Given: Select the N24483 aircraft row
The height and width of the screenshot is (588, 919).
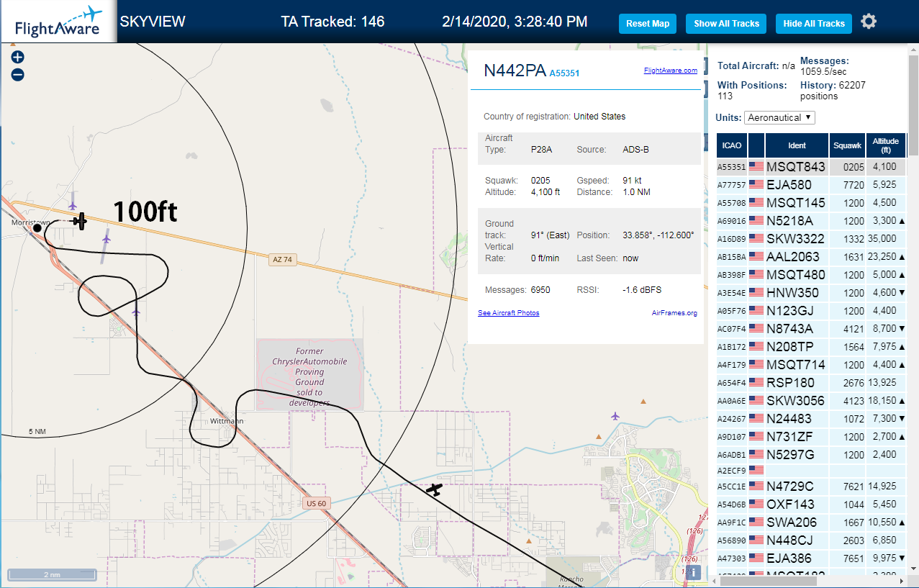Looking at the screenshot, I should (812, 419).
